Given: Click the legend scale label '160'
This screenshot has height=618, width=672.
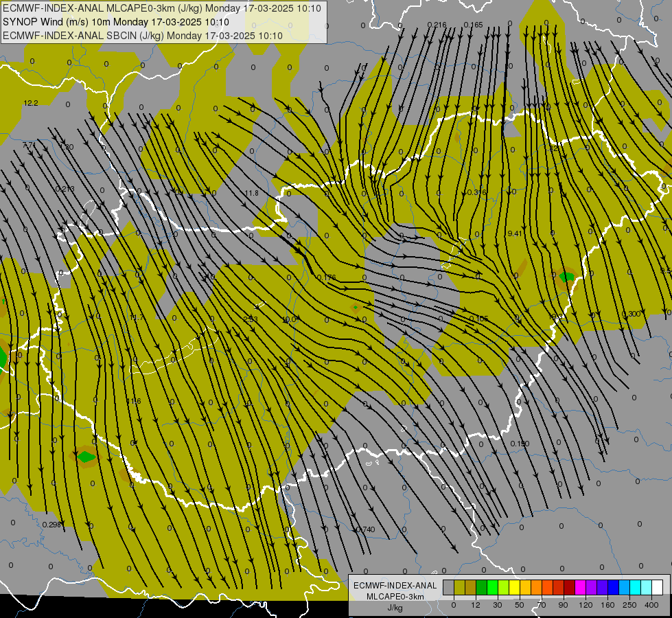Looking at the screenshot, I should 607,605.
